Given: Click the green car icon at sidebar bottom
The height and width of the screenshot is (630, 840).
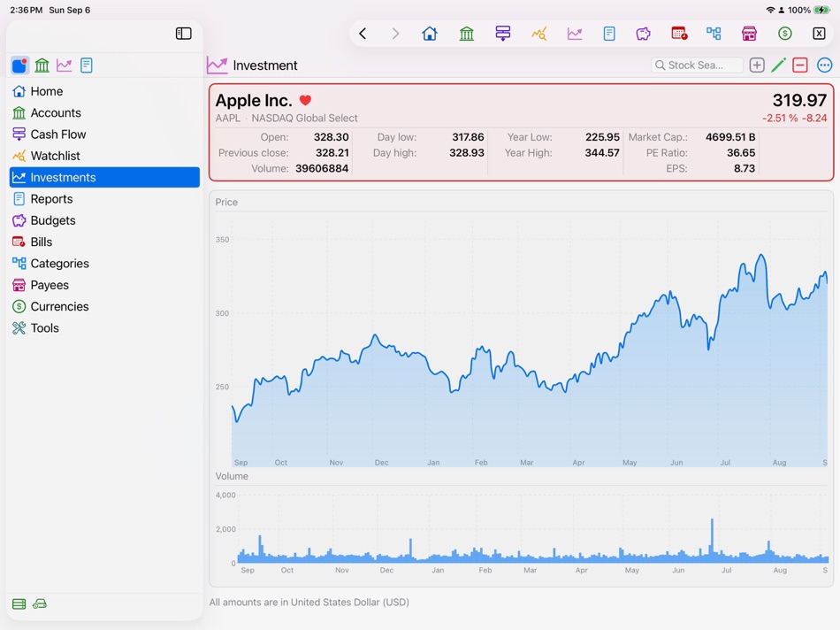Looking at the screenshot, I should pos(40,604).
